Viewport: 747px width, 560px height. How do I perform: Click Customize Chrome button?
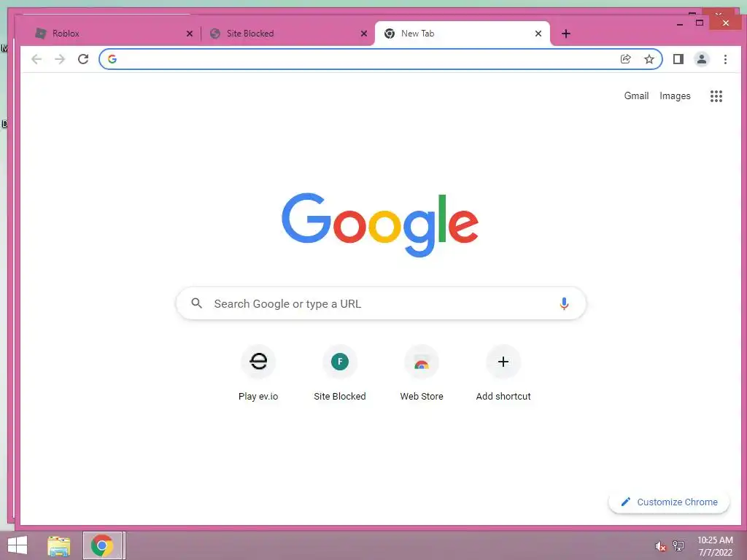click(669, 502)
